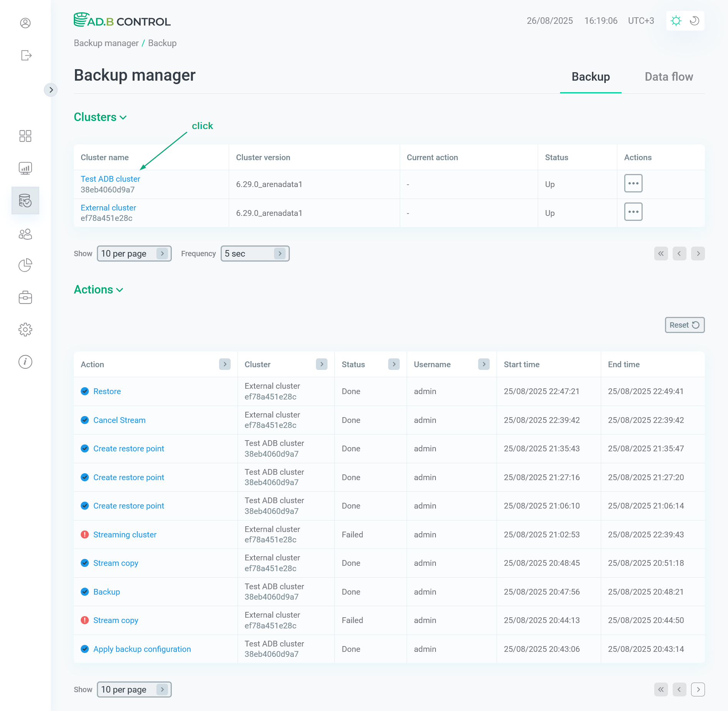Open the monitoring chart icon in sidebar

25,168
